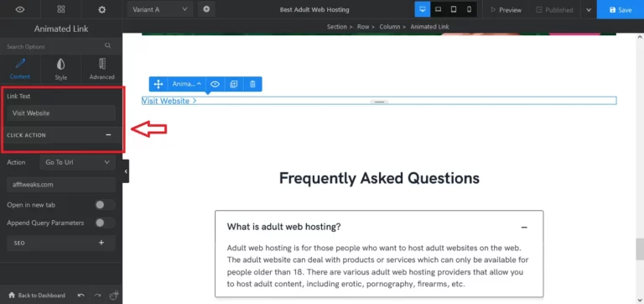The image size is (644, 304).
Task: Duplicate the Animated Link widget
Action: [234, 84]
